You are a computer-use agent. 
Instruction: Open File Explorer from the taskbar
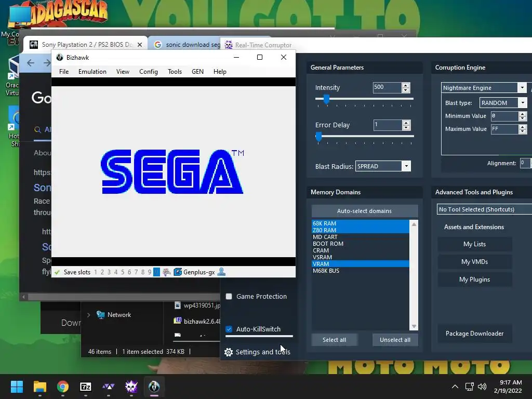click(39, 387)
